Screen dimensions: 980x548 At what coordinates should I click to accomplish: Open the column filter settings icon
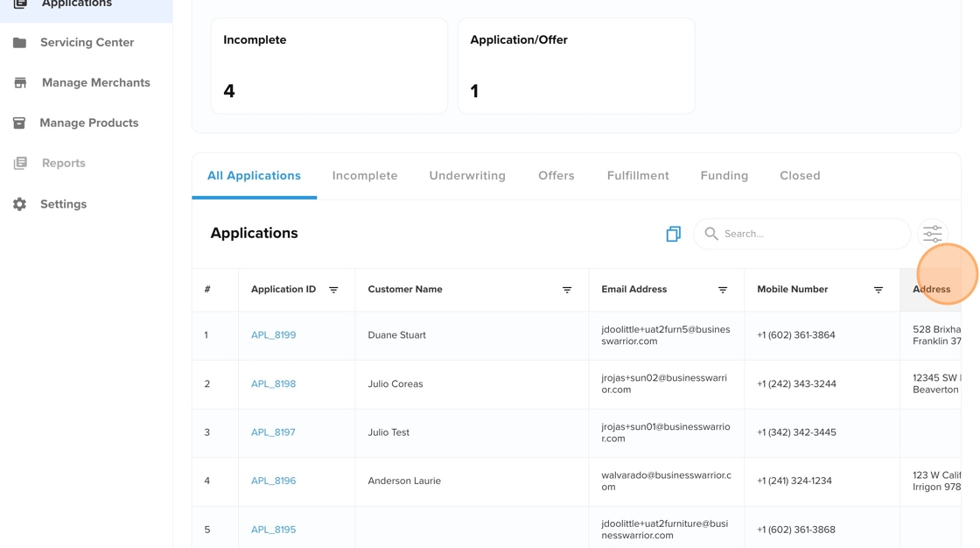click(x=933, y=234)
